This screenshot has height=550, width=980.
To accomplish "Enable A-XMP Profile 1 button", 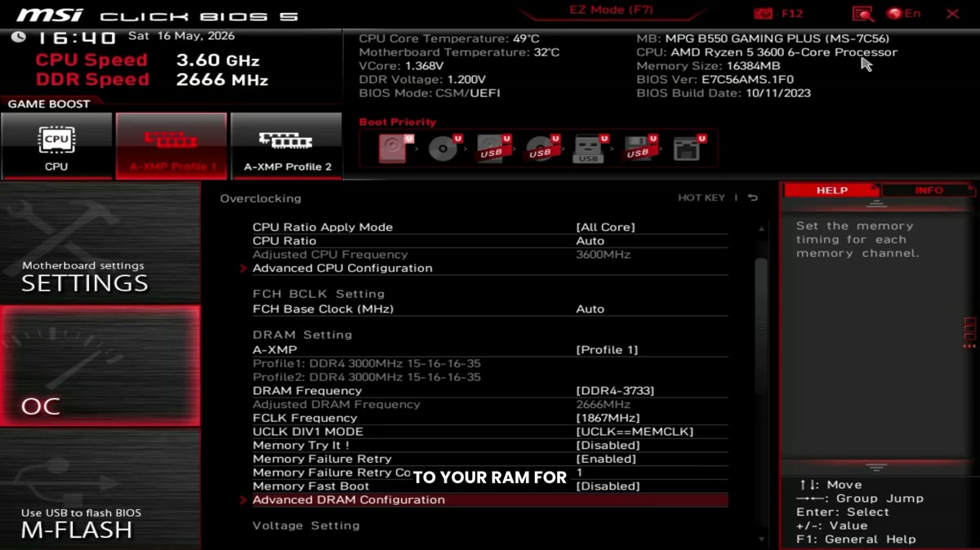I will click(171, 146).
